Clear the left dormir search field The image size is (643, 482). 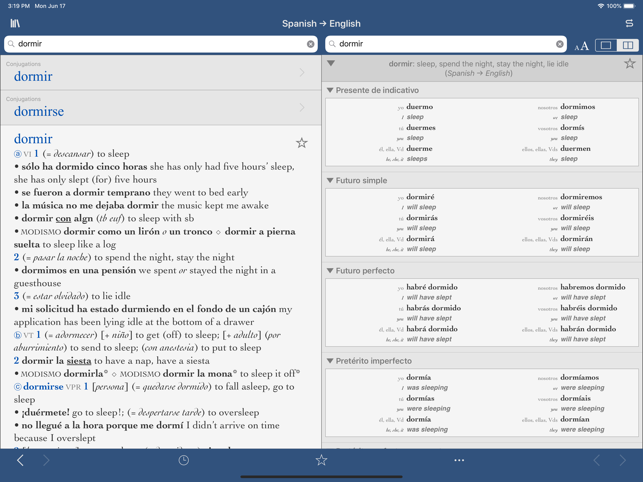tap(310, 44)
